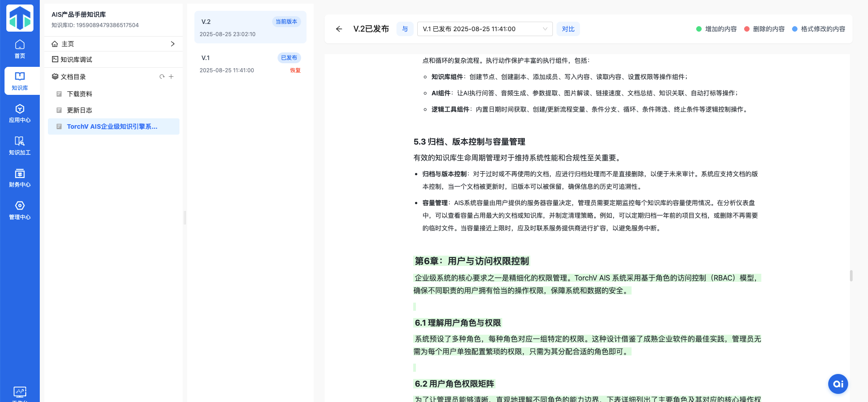
Task: Click document icon beside 下载资料
Action: point(59,94)
